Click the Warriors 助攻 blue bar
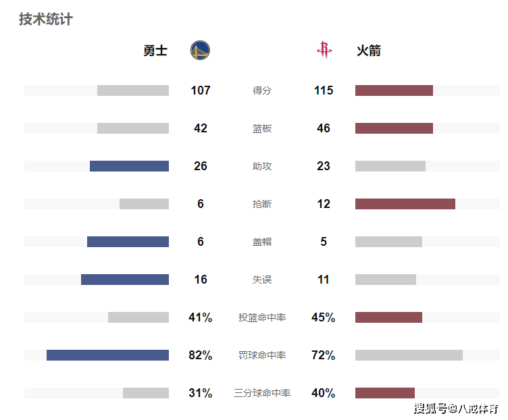 click(x=129, y=166)
